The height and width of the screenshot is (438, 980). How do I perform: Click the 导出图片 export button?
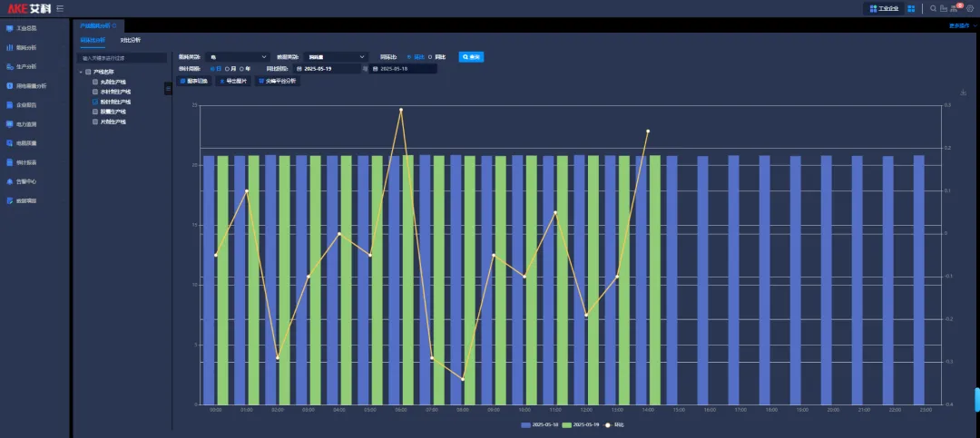233,81
